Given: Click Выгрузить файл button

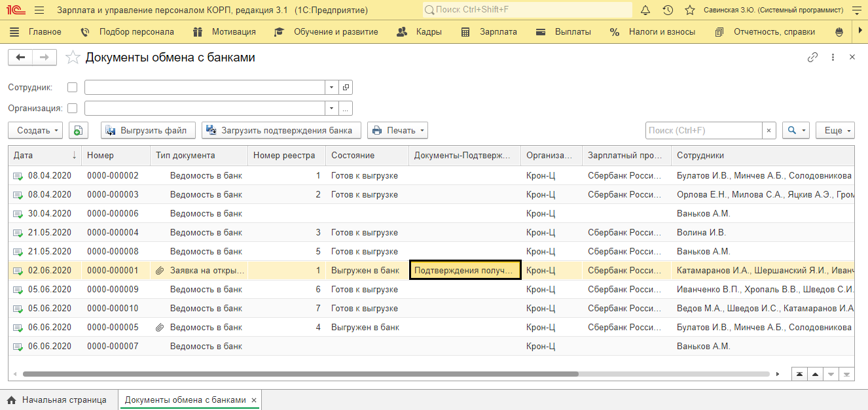Looking at the screenshot, I should coord(148,130).
